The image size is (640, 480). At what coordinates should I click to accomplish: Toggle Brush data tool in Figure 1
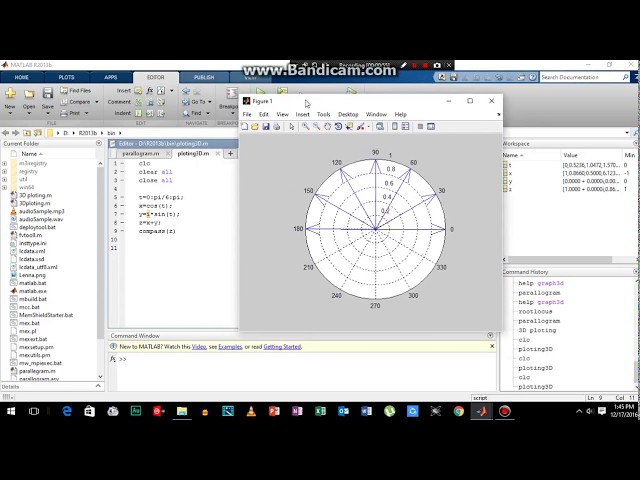(360, 127)
